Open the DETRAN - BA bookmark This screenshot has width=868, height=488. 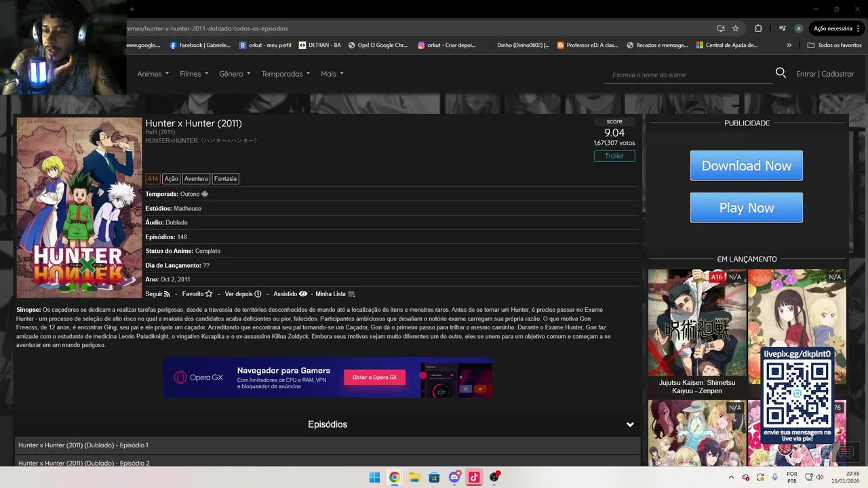click(x=320, y=45)
